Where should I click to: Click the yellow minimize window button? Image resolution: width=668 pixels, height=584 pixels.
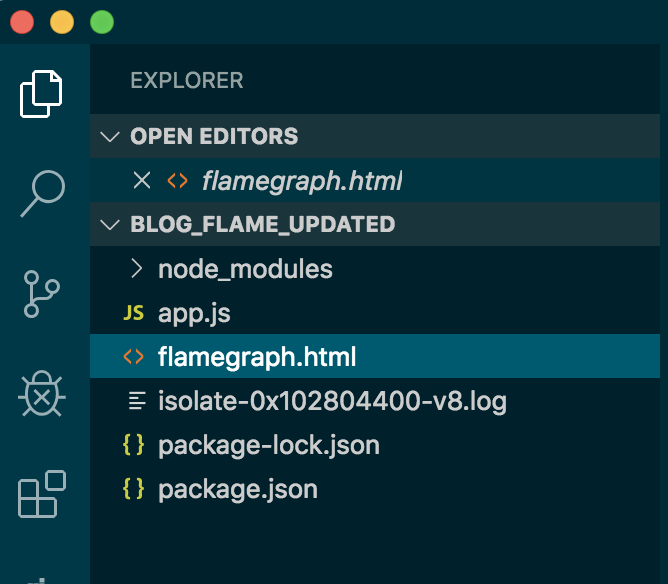62,22
